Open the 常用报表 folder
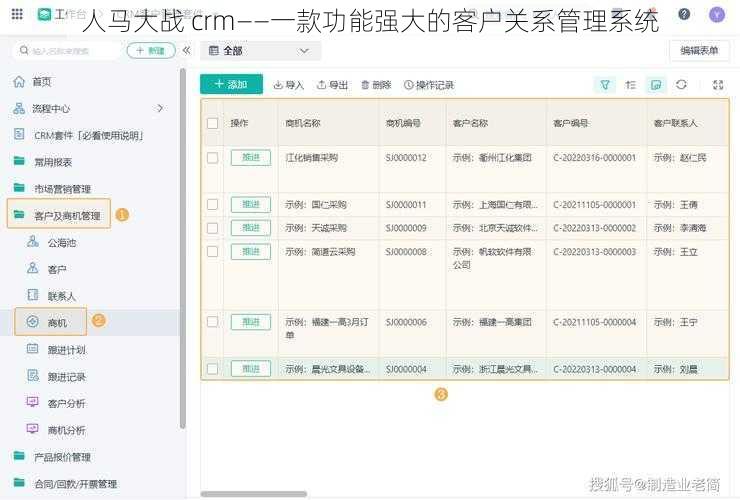The width and height of the screenshot is (740, 500). click(x=52, y=162)
